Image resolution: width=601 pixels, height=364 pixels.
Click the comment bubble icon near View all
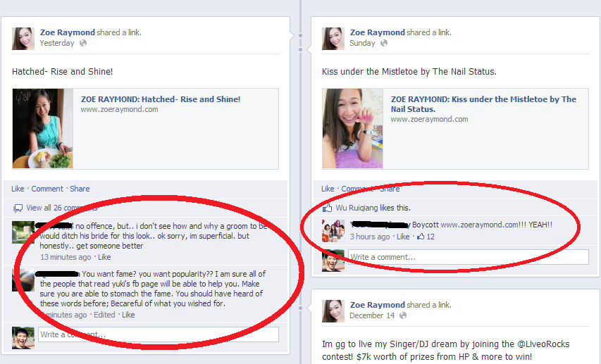click(x=18, y=208)
